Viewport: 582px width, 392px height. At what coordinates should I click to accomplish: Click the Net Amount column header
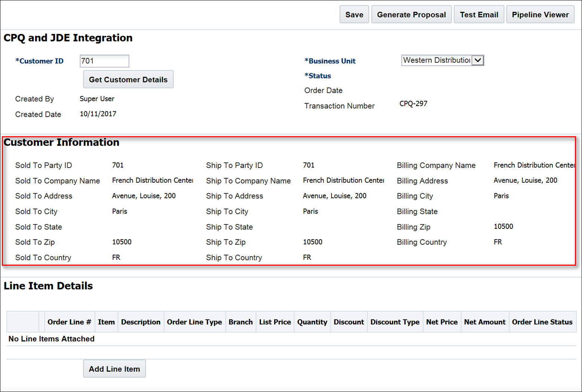coord(484,321)
